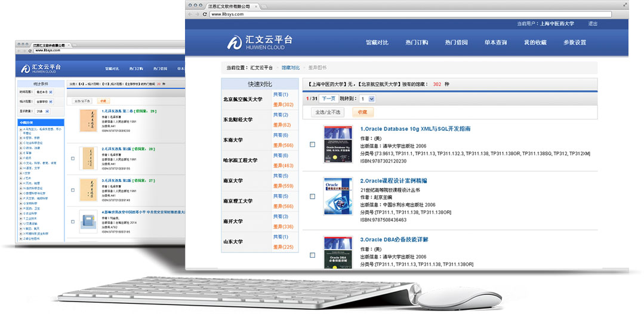
Task: Open 馆藏对比 menu in front window
Action: pos(377,43)
